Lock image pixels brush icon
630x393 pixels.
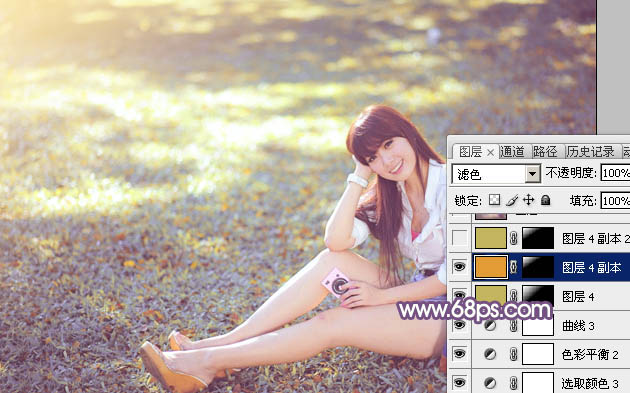pos(512,200)
